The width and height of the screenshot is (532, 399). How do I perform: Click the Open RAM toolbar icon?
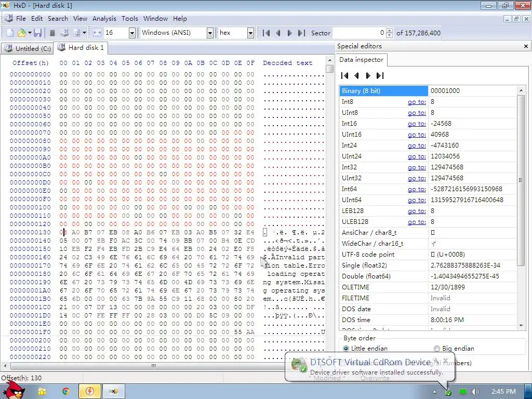click(52, 33)
